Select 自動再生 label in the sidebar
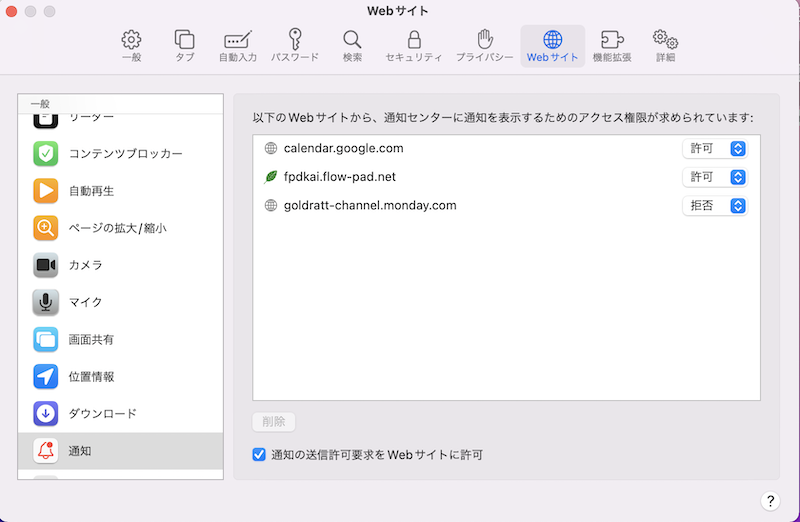 [91, 191]
